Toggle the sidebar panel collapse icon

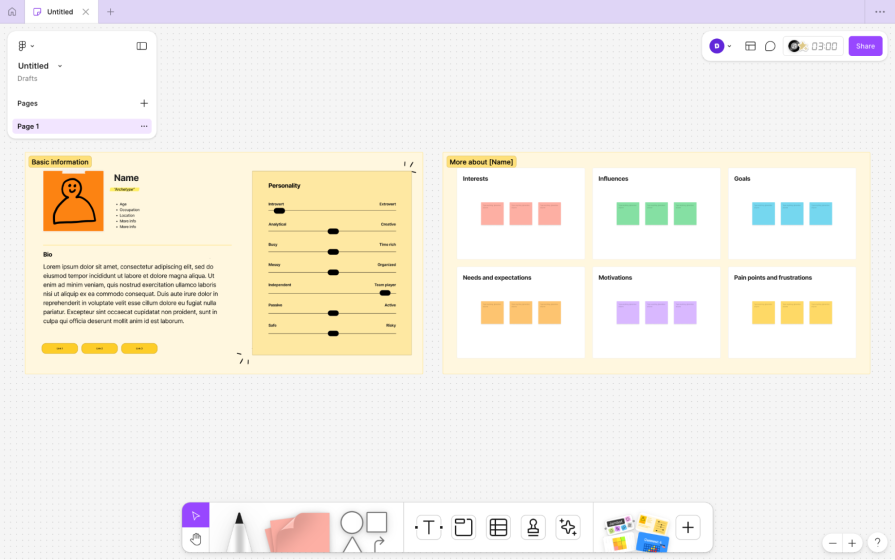coord(142,46)
